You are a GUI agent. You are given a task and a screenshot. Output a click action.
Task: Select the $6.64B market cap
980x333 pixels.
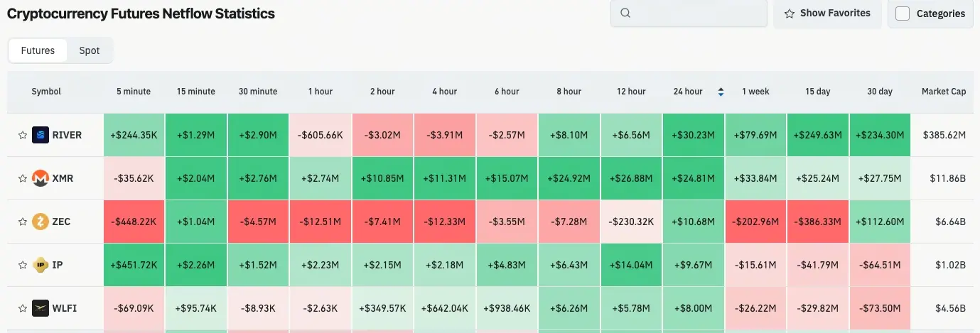[x=950, y=222]
